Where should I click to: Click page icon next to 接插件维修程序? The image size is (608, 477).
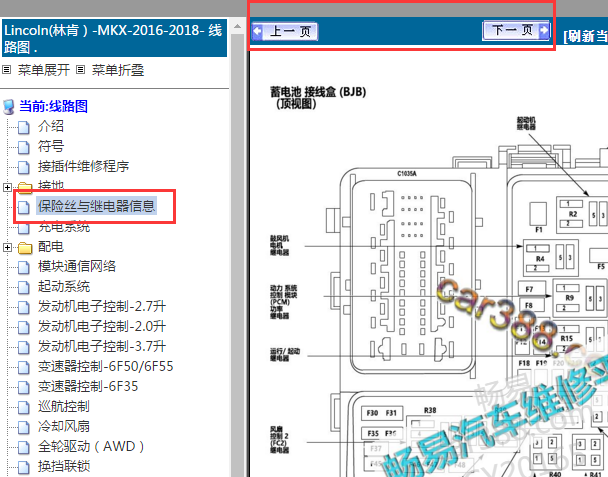(x=24, y=168)
